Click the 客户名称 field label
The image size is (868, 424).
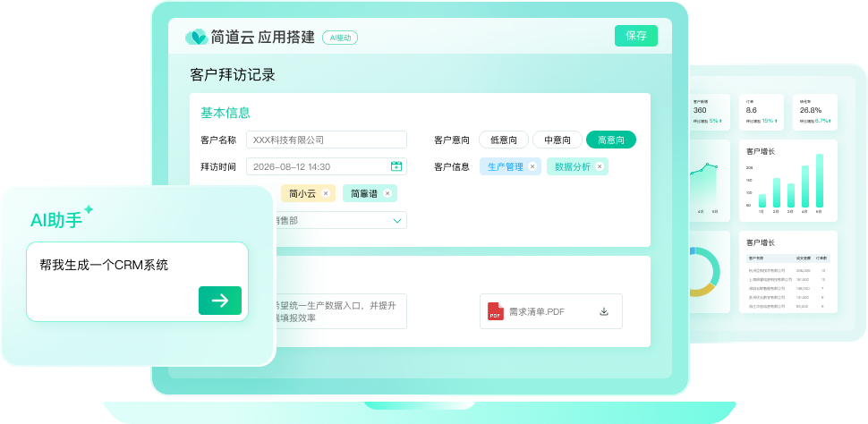click(218, 140)
